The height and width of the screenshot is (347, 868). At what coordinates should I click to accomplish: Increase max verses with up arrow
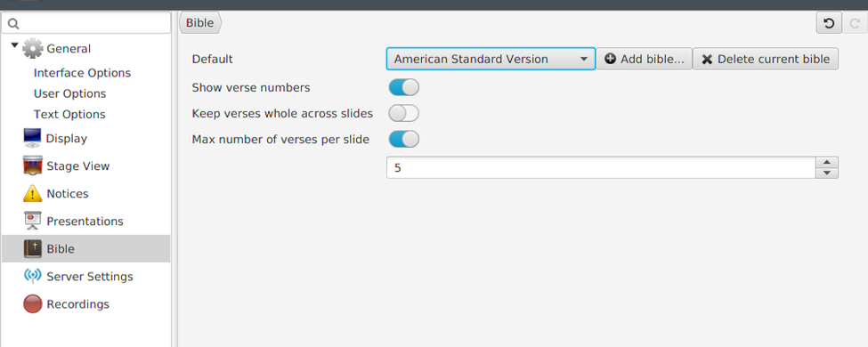[x=827, y=162]
